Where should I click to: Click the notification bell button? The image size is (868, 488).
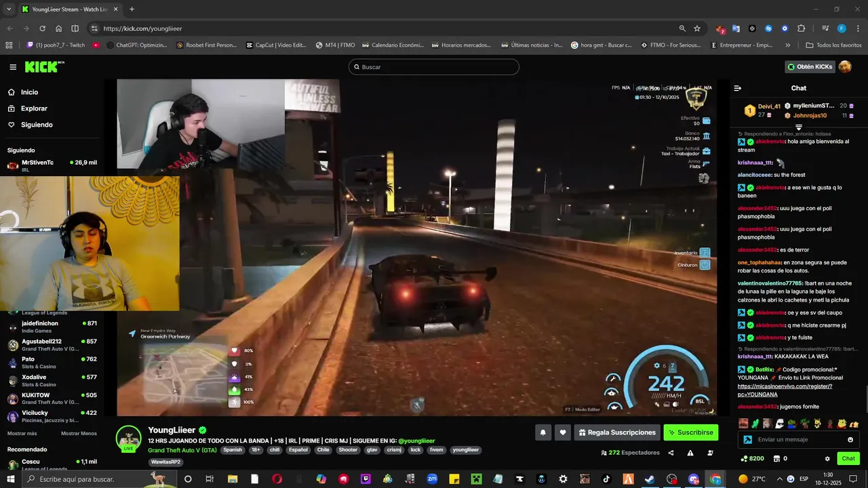tap(542, 432)
